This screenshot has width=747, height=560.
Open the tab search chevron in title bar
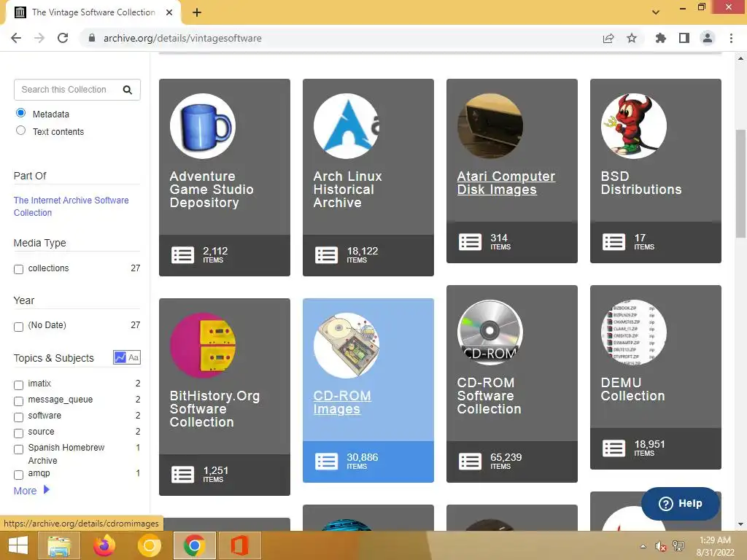pyautogui.click(x=656, y=12)
